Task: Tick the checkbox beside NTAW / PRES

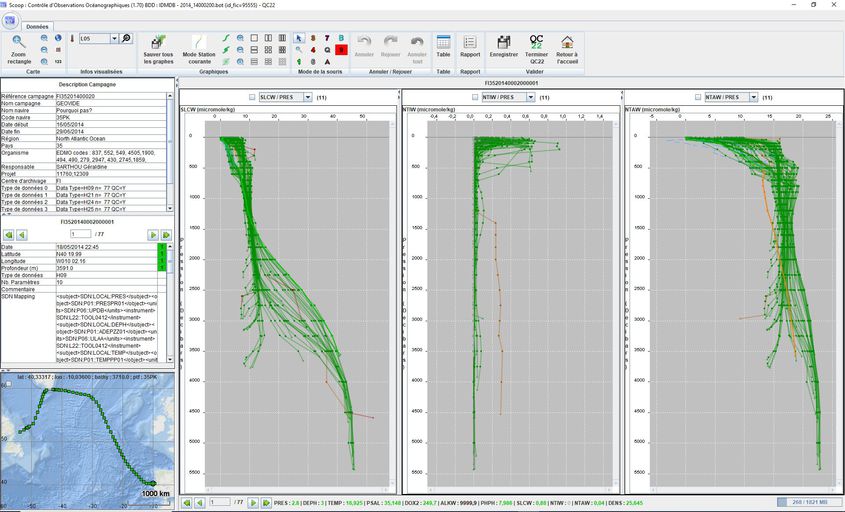Action: pos(698,98)
